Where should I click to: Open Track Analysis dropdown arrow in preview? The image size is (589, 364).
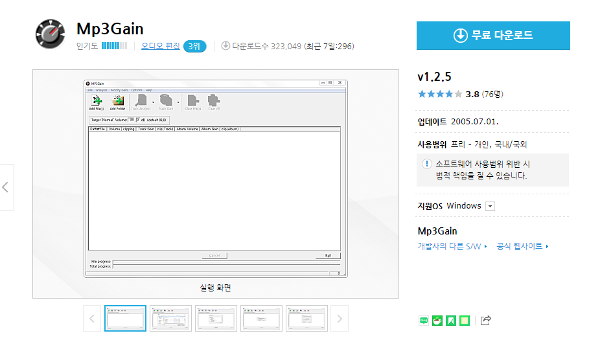(x=154, y=102)
